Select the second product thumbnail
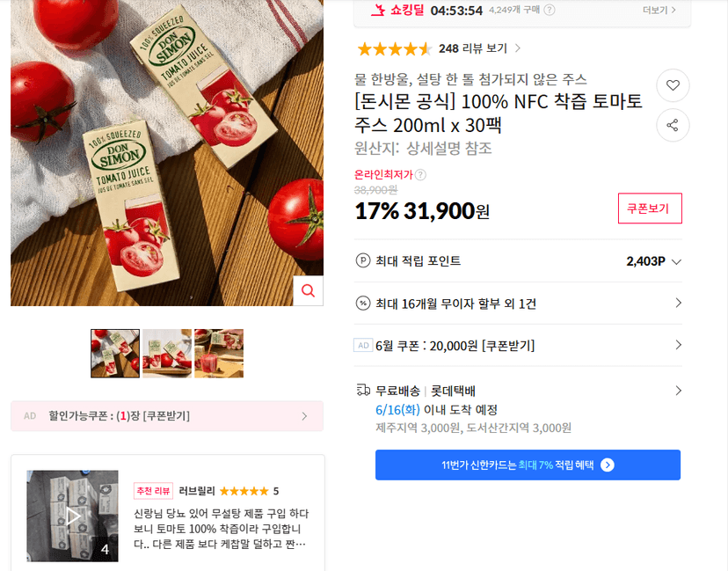 tap(167, 353)
